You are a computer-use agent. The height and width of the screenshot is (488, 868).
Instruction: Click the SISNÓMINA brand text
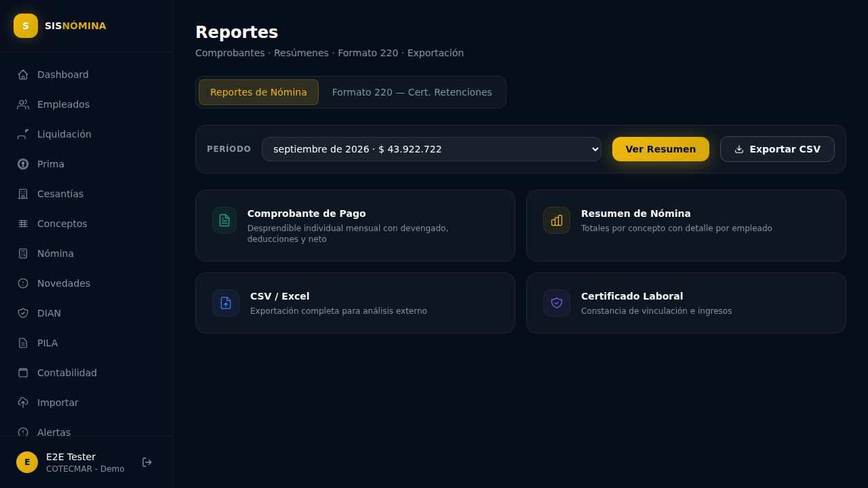75,26
